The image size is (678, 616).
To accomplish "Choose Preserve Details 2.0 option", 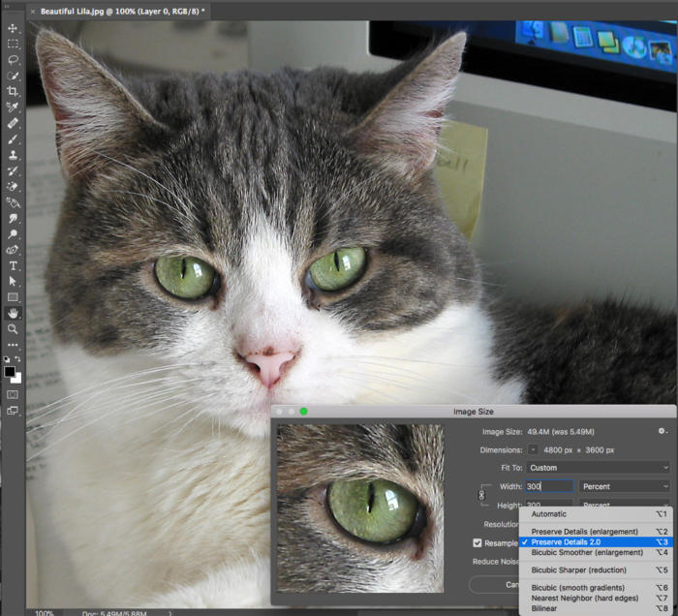I will [597, 542].
